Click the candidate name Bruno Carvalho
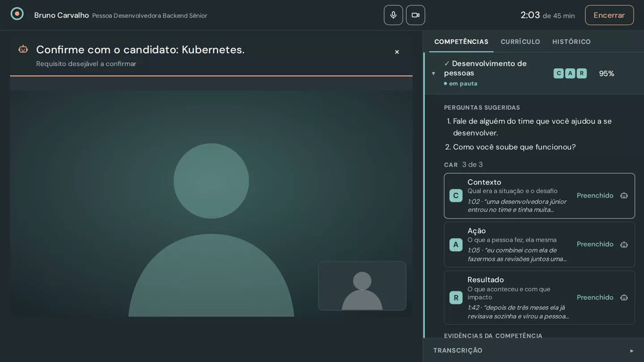 point(62,16)
